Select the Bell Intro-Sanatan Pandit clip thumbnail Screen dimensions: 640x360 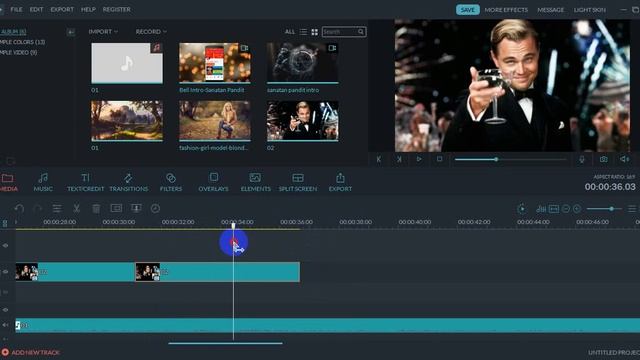click(215, 63)
